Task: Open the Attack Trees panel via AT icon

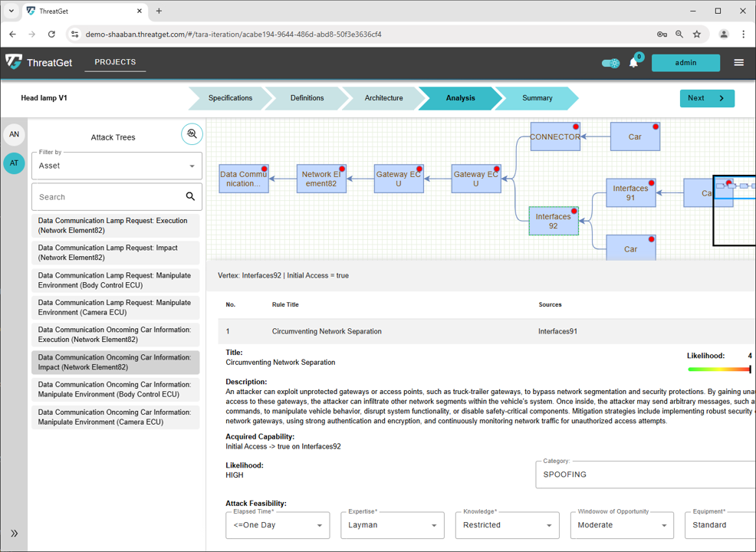Action: (x=14, y=163)
